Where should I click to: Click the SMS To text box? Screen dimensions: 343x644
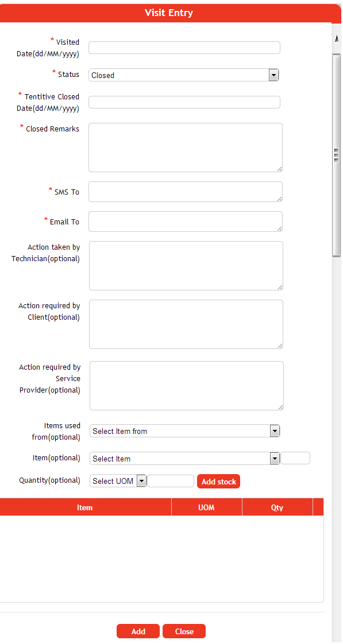click(x=186, y=192)
